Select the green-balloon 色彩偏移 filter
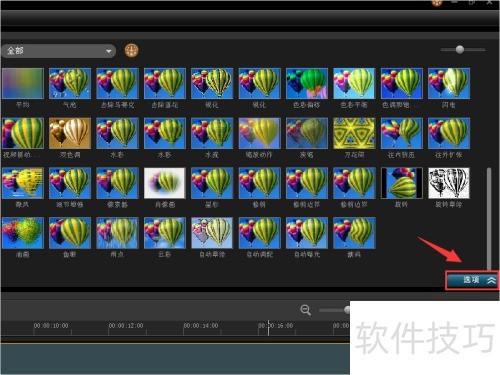Viewport: 500px width, 375px height. [307, 83]
